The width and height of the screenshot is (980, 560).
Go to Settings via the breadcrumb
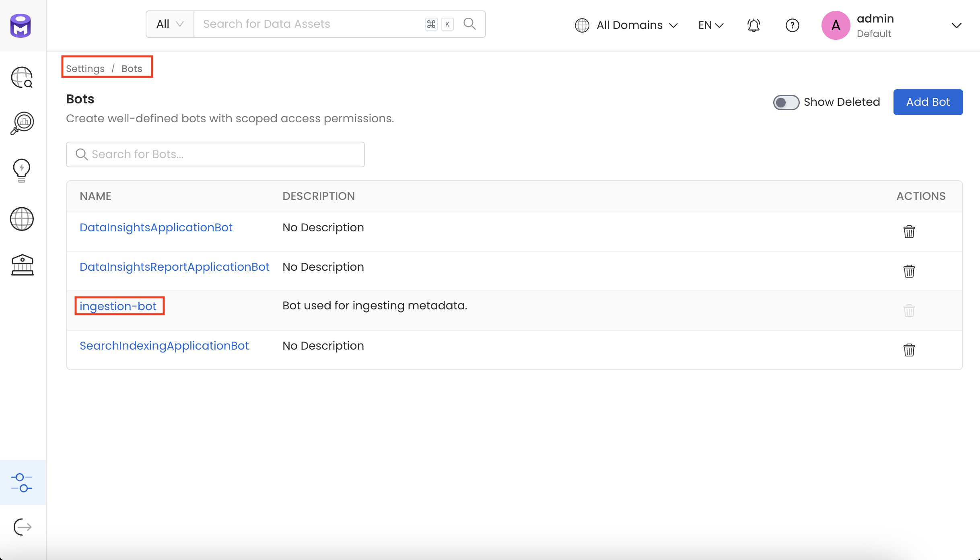coord(85,68)
